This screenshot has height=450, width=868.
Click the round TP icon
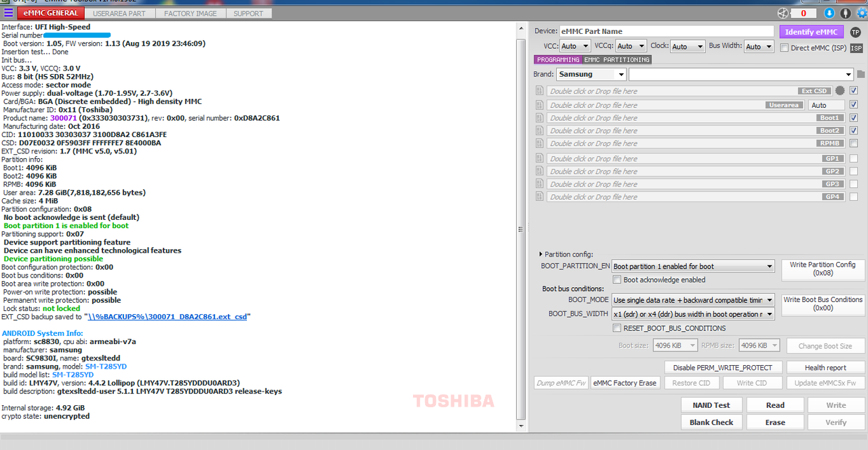(855, 32)
